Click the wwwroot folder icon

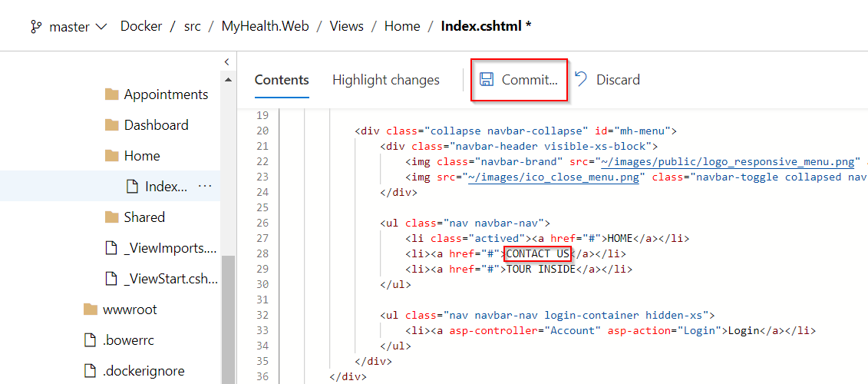pyautogui.click(x=91, y=310)
